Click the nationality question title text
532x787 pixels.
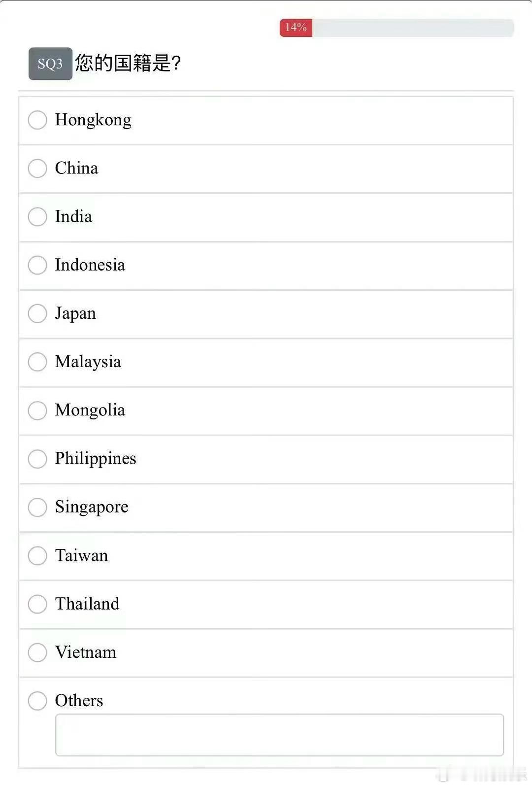point(128,63)
